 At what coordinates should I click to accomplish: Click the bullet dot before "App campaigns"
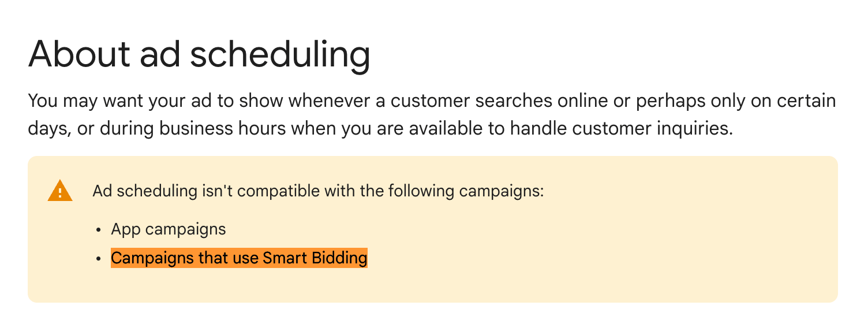coord(99,230)
